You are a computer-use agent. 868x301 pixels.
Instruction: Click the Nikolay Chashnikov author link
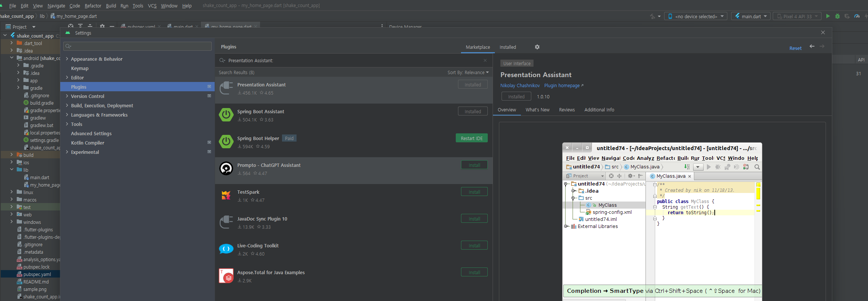[x=520, y=86]
